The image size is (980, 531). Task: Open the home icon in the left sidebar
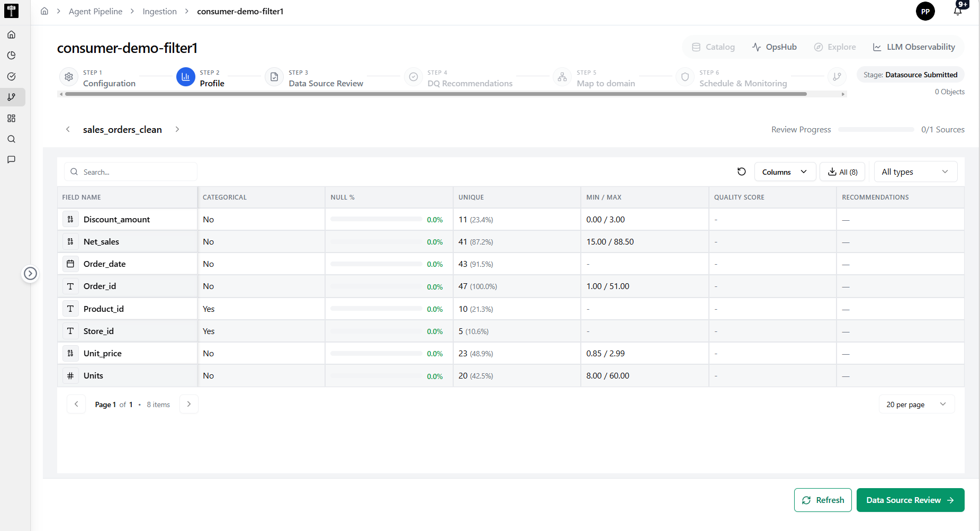pyautogui.click(x=11, y=34)
